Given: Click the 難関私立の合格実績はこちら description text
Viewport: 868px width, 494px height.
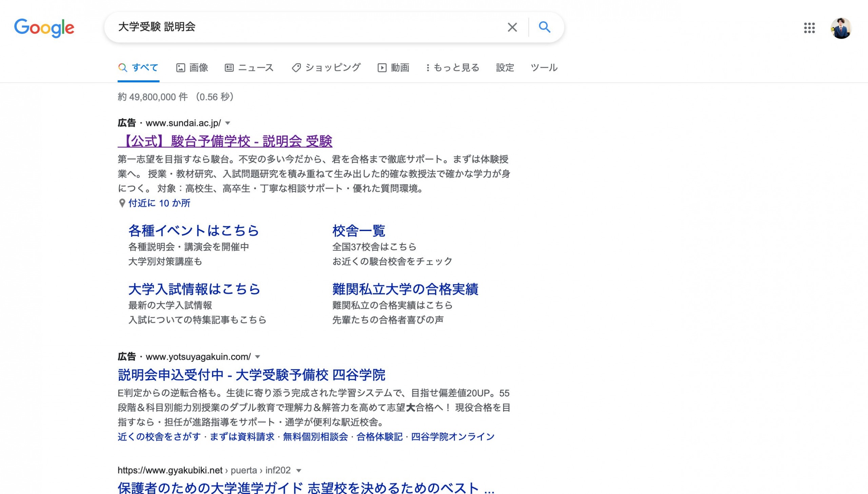Looking at the screenshot, I should coord(392,305).
